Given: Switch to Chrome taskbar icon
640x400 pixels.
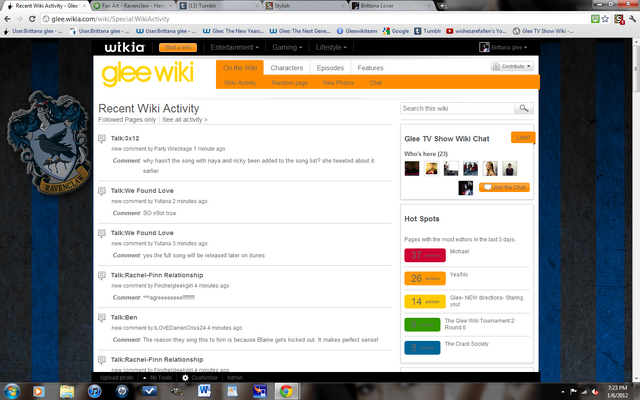Looking at the screenshot, I should 286,391.
